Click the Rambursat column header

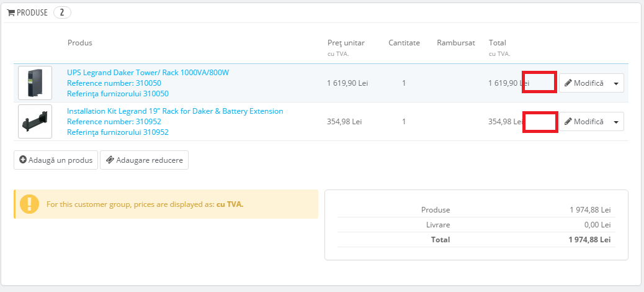click(455, 43)
